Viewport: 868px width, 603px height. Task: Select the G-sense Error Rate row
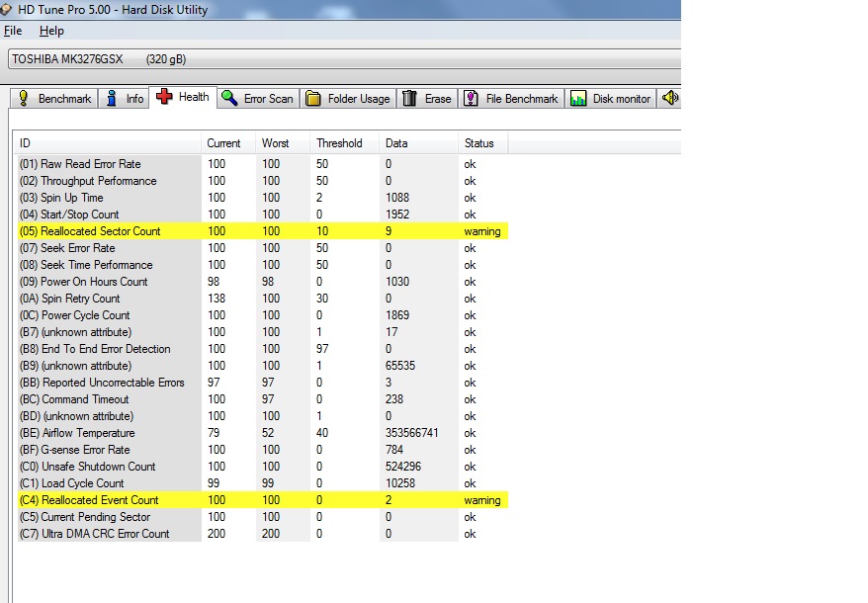point(263,450)
